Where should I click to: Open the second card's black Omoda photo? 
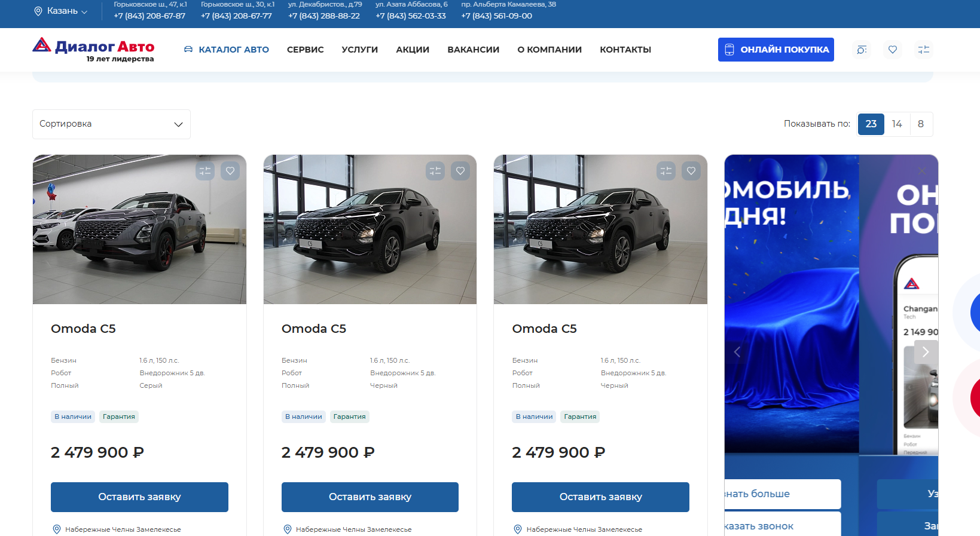point(370,229)
